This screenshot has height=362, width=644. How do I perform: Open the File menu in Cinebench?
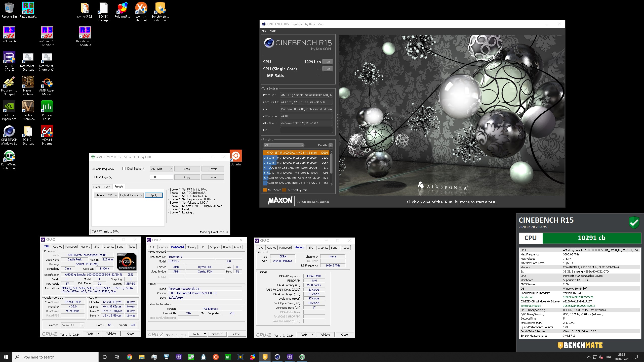(x=264, y=31)
